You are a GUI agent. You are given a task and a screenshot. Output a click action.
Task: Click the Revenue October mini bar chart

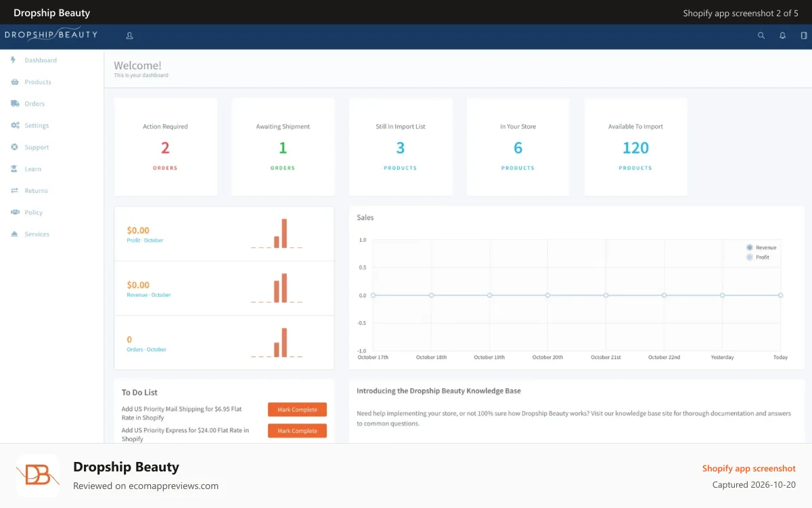pyautogui.click(x=277, y=288)
